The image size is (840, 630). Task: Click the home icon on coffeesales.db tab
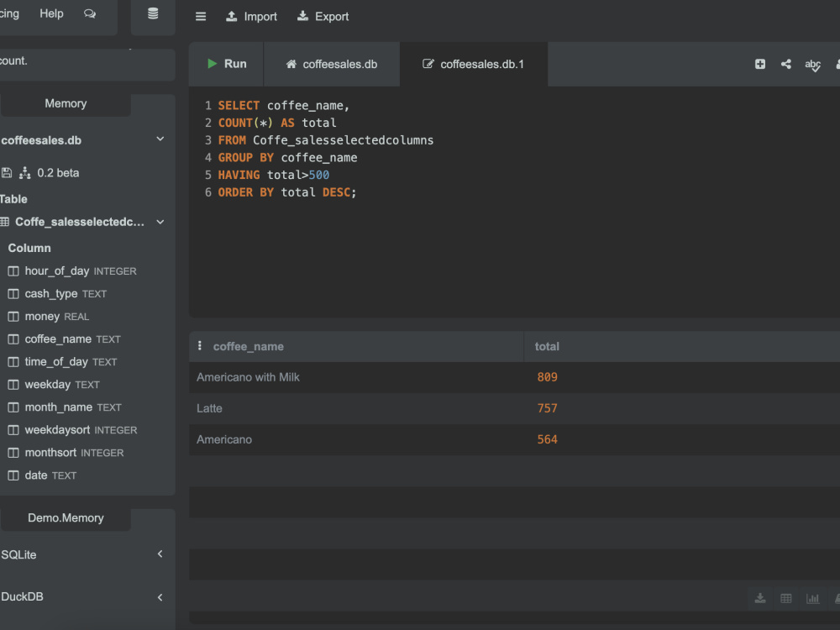click(291, 65)
